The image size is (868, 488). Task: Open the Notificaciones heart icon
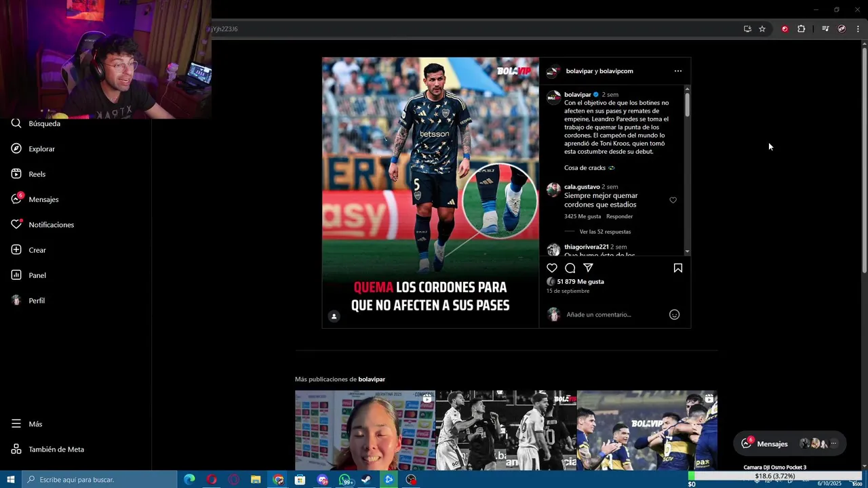coord(16,224)
